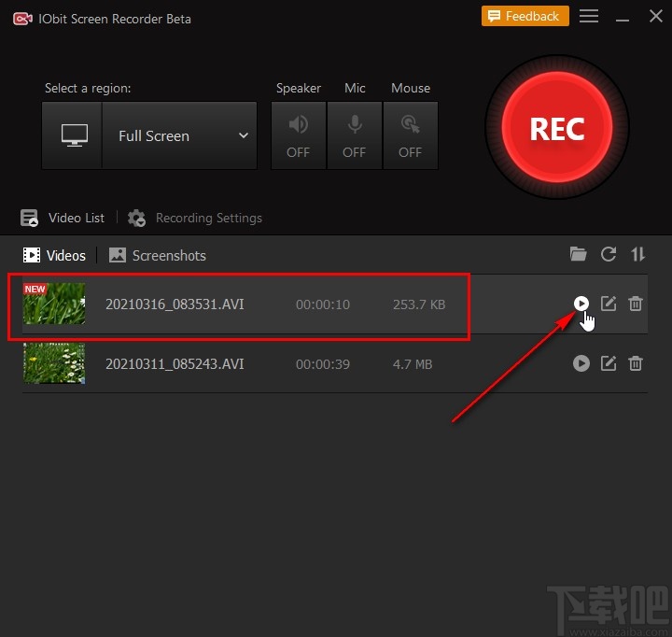Select the Videos sub-tab
Viewport: 672px width, 637px height.
(54, 255)
